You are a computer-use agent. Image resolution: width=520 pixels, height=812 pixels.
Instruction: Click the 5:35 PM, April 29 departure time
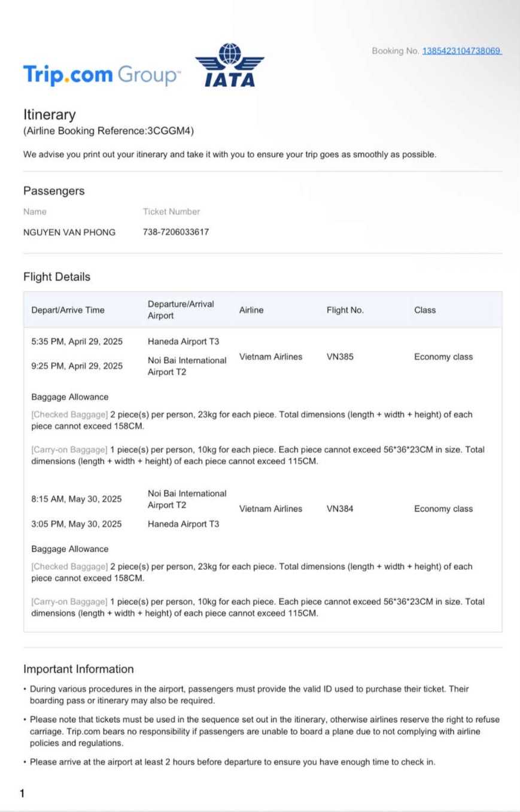click(77, 342)
